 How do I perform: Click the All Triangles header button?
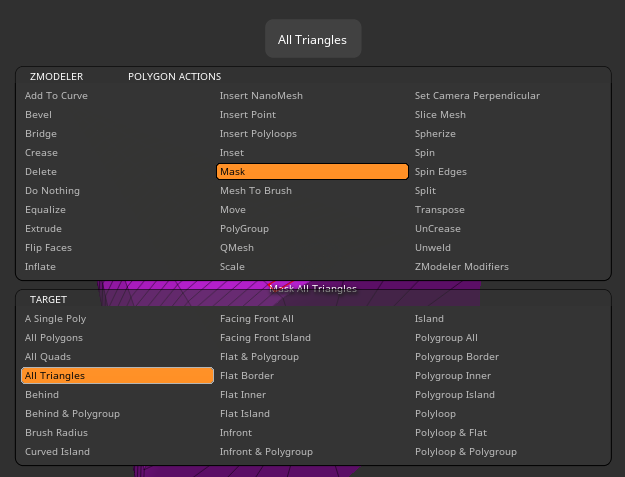312,40
